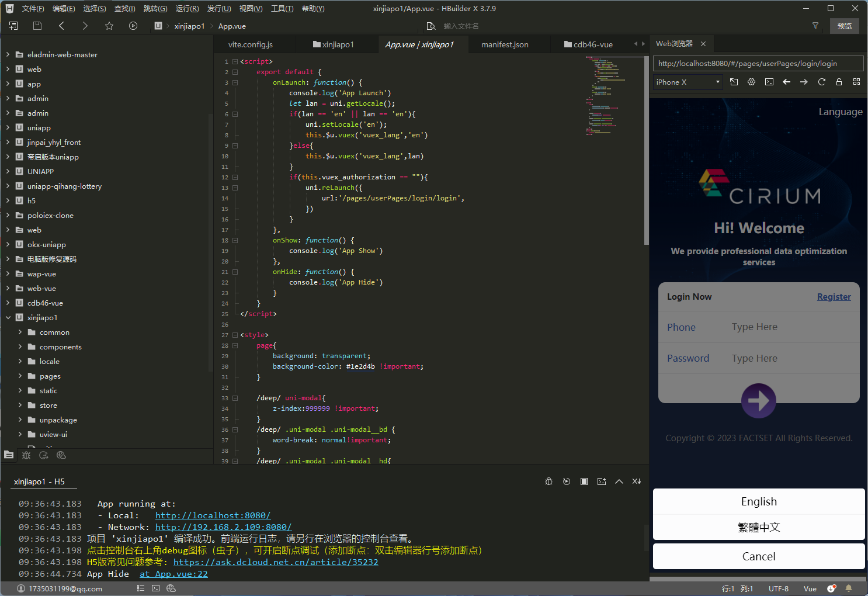Click the editor vertical scrollbar
Screen dimensions: 868x596
click(646, 151)
